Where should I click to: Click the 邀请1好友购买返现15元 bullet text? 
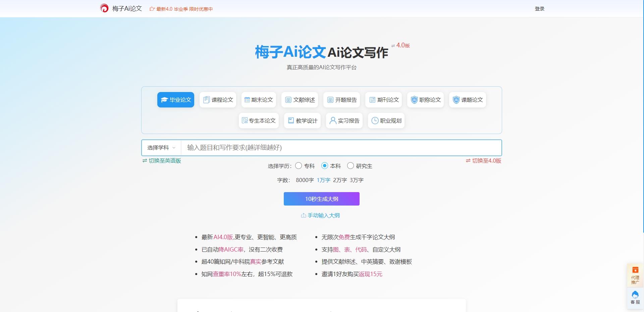point(352,274)
